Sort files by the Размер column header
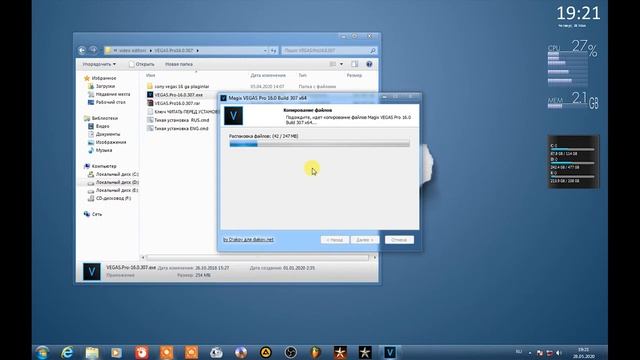Screen dimensions: 640x360 [354, 76]
